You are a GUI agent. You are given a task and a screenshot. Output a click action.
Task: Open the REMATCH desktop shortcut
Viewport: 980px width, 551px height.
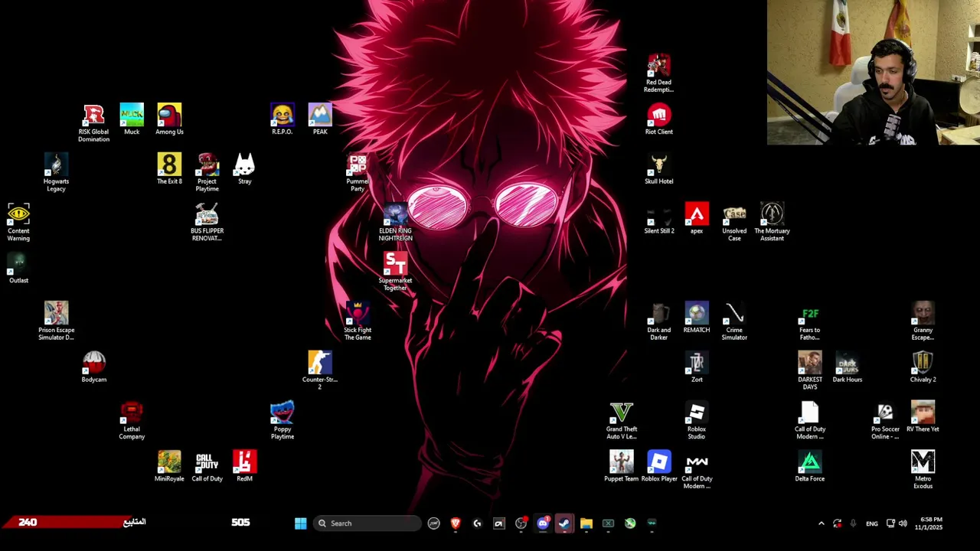point(697,318)
